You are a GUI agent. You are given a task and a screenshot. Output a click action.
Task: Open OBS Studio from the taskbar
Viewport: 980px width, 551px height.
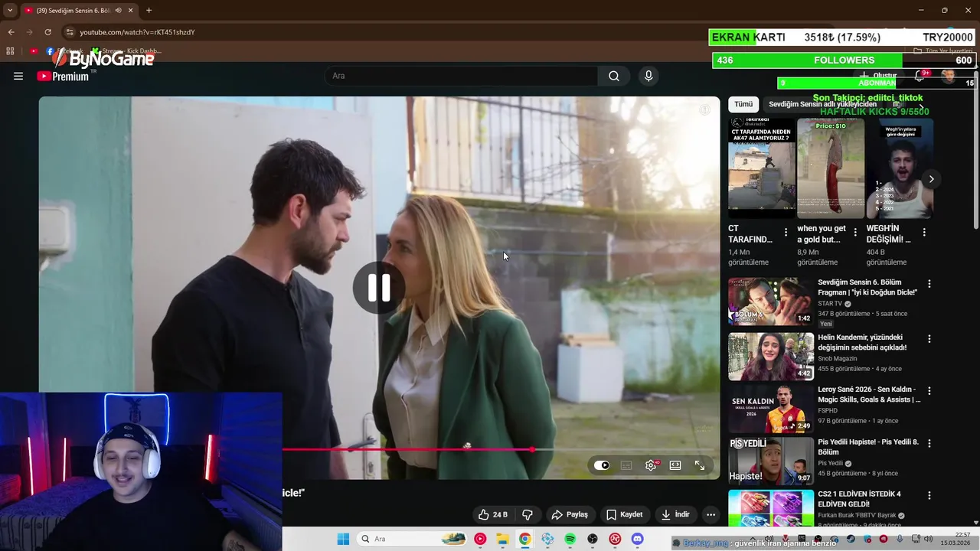point(593,539)
